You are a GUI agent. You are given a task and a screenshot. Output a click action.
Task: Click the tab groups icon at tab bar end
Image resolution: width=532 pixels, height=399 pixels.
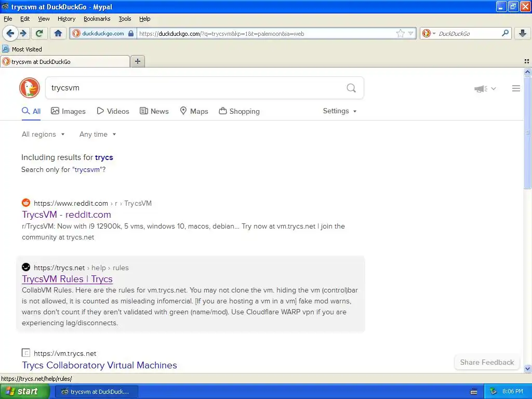pyautogui.click(x=527, y=61)
